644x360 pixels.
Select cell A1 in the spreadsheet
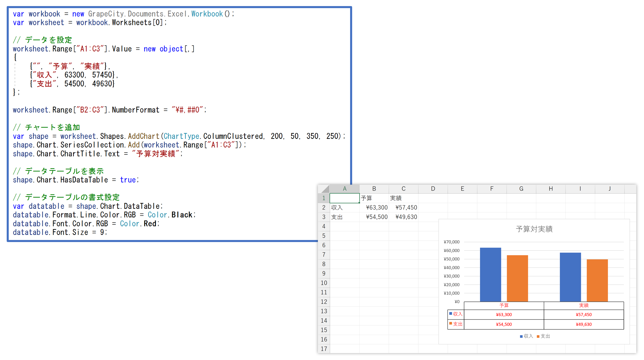pos(344,198)
